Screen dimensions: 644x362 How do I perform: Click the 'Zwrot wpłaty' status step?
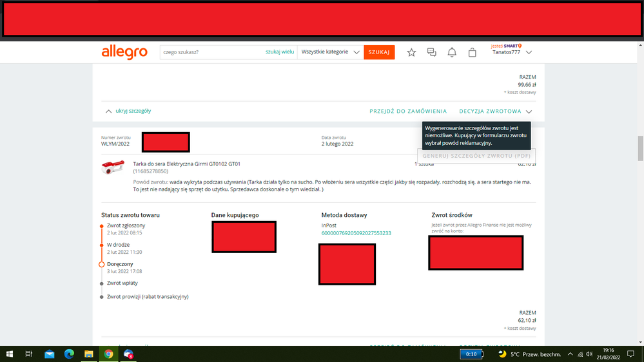tap(122, 283)
